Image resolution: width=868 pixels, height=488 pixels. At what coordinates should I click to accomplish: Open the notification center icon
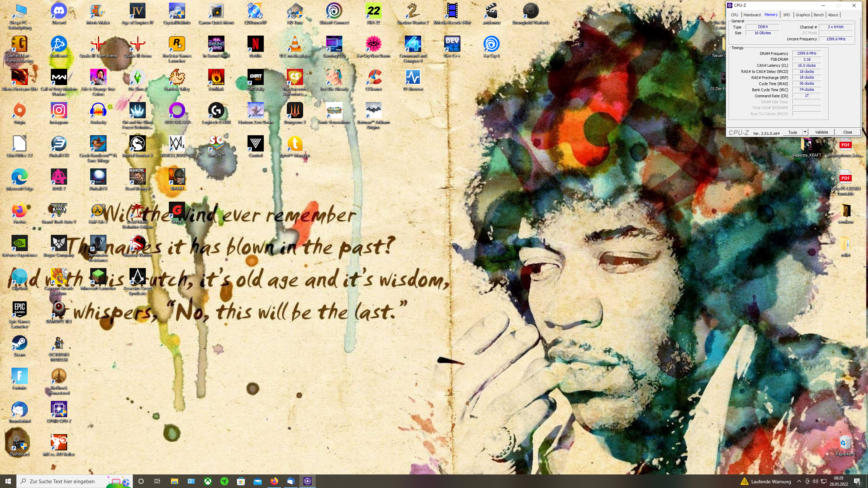[857, 481]
